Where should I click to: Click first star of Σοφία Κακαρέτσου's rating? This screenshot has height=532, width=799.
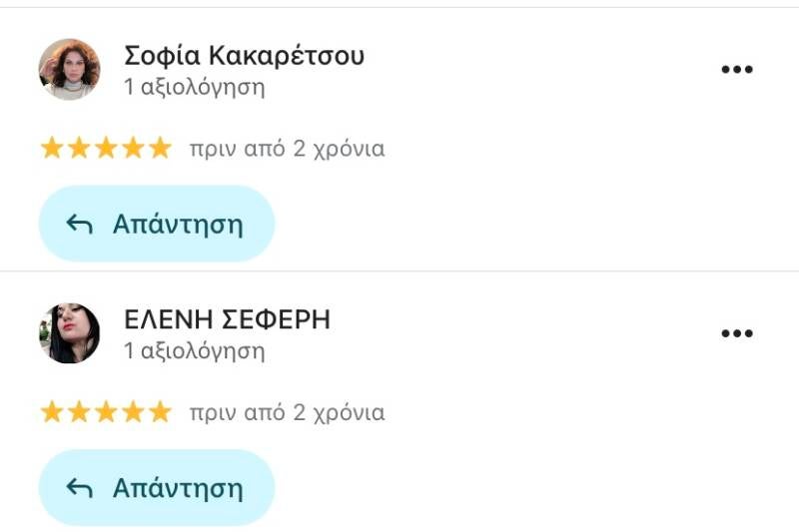click(x=52, y=148)
